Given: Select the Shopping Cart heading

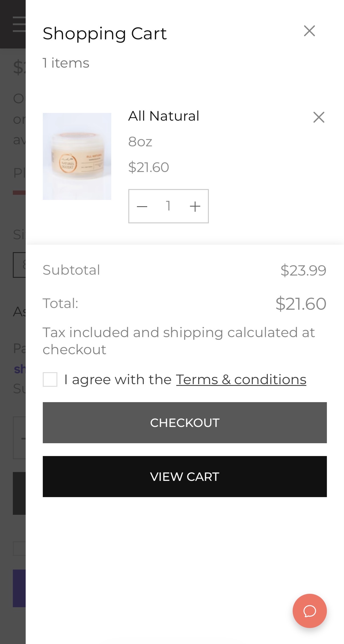Looking at the screenshot, I should [105, 33].
